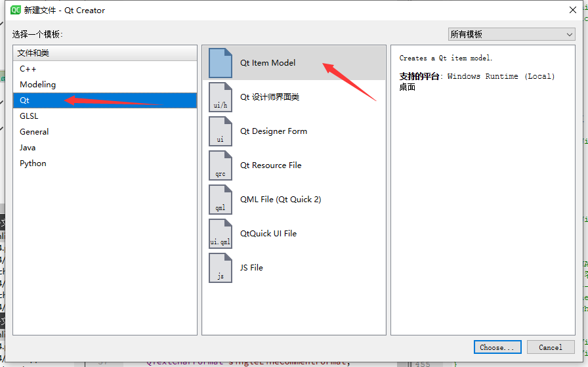Viewport: 588px width, 367px height.
Task: Choose the Qt Designer Form template
Action: (x=294, y=131)
